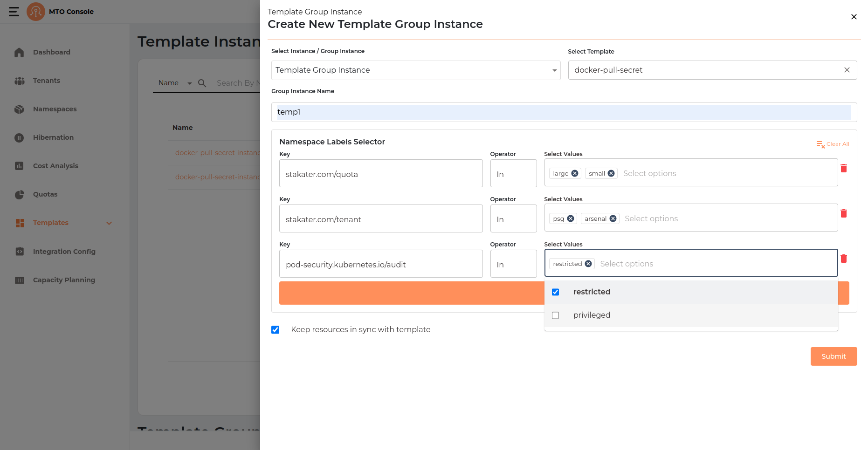Click Clear All label selectors
This screenshot has height=450, width=868.
click(833, 144)
